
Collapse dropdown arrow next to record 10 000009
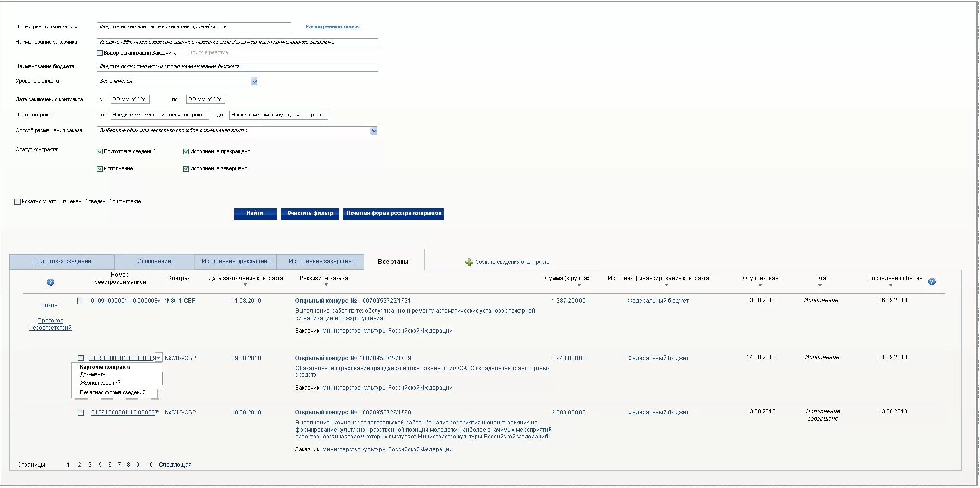(x=159, y=358)
